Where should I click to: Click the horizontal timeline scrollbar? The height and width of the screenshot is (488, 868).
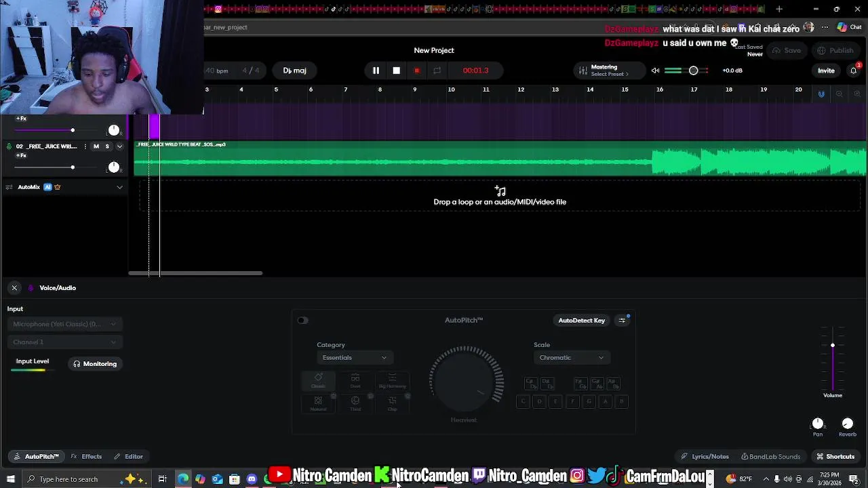click(x=195, y=273)
